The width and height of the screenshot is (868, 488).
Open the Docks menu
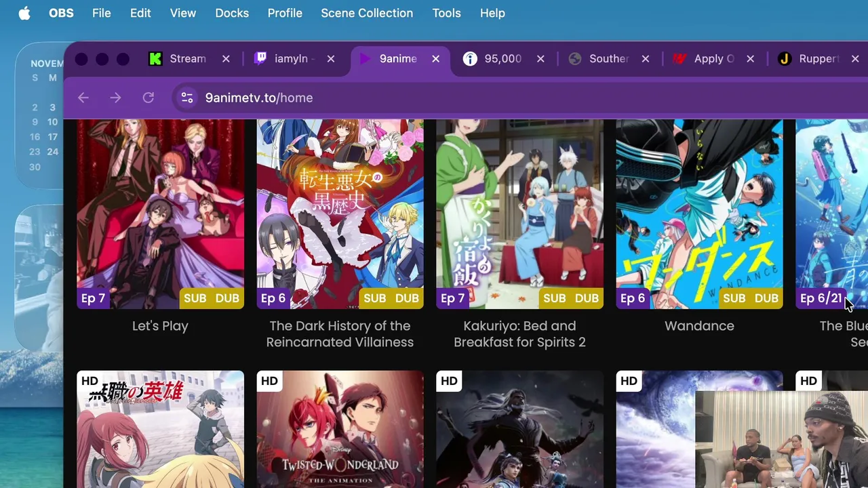[x=232, y=13]
